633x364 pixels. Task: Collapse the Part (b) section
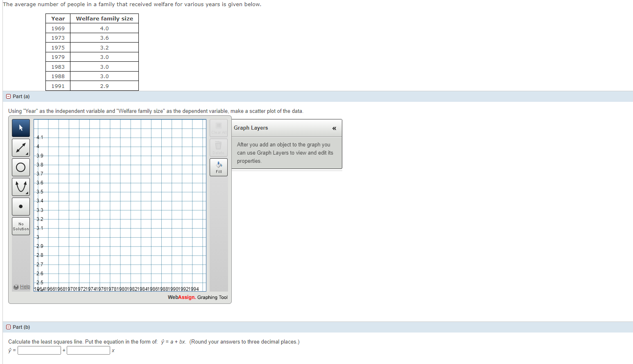click(x=8, y=327)
